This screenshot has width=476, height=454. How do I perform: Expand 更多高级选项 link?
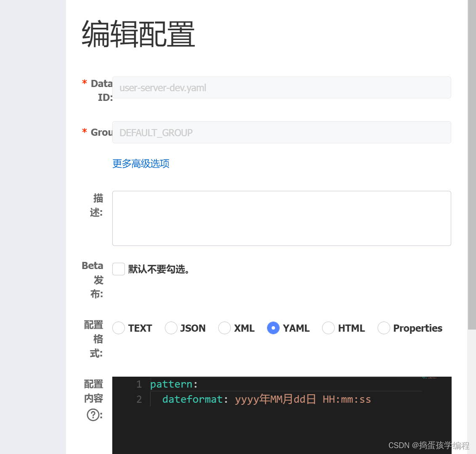tap(141, 164)
